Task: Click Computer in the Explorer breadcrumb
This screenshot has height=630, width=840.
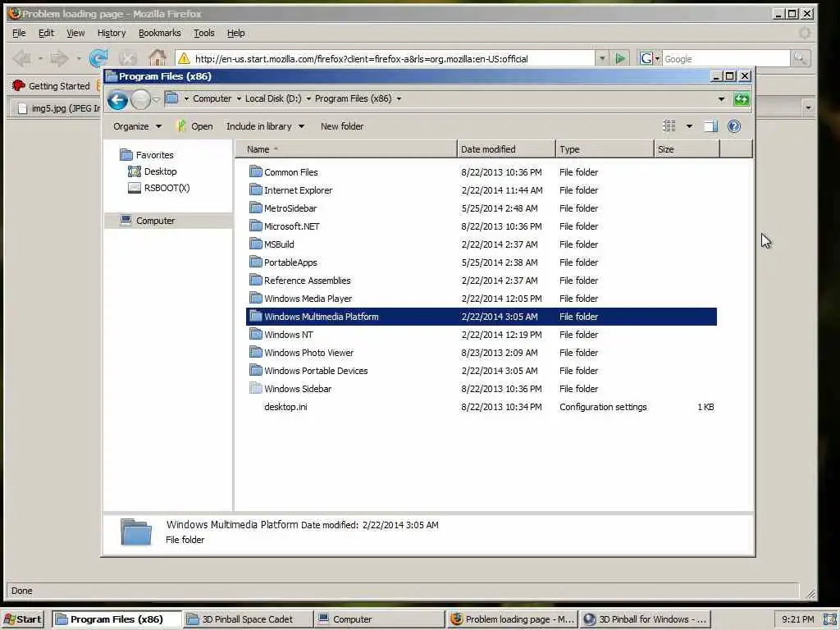Action: point(212,98)
